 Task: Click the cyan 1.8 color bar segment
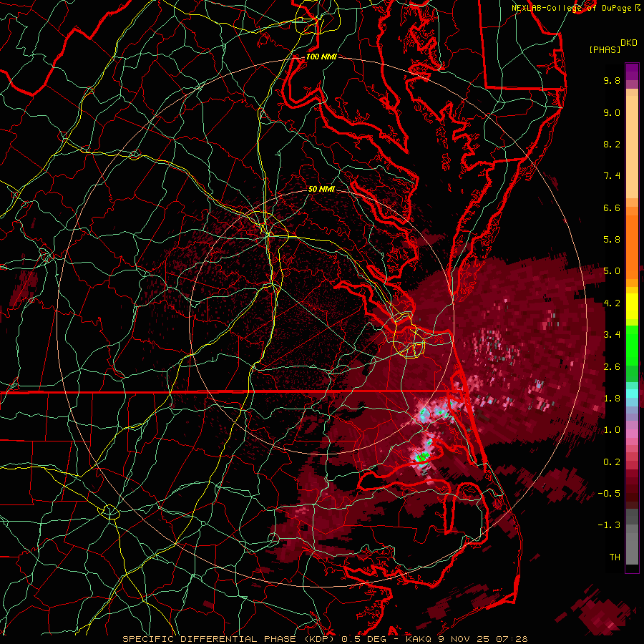coord(632,393)
